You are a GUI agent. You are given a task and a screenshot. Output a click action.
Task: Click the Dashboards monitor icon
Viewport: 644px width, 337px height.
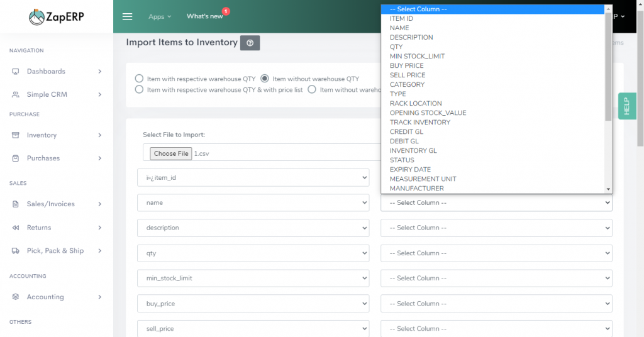coord(15,72)
